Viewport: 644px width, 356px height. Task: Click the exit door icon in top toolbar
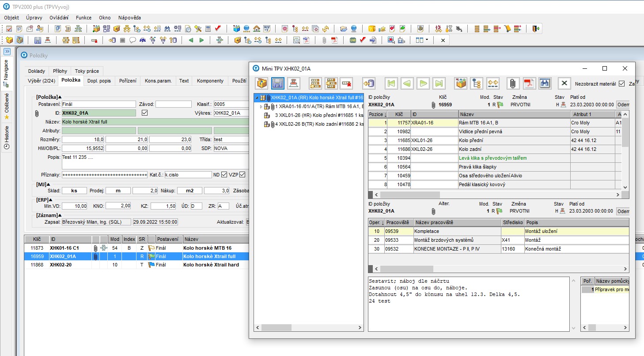536,29
